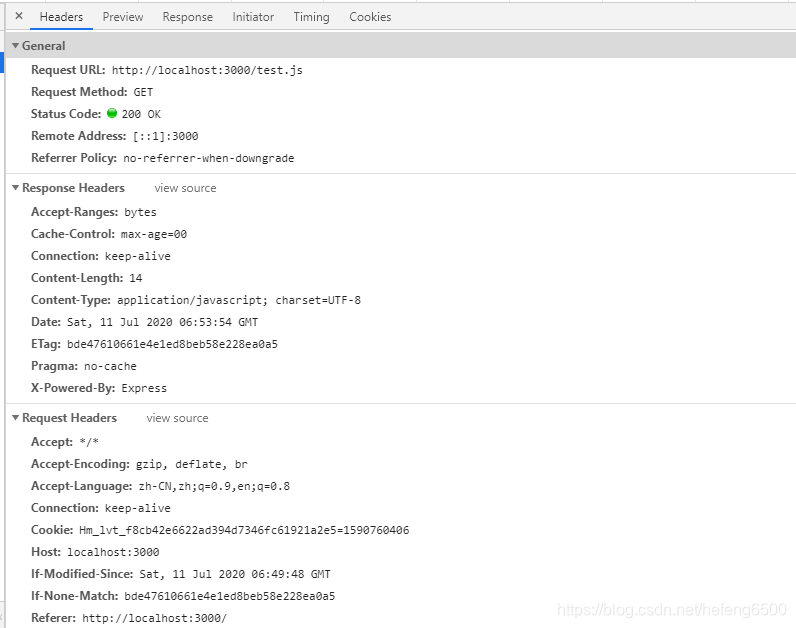Select the Request Method value GET
The height and width of the screenshot is (628, 796).
143,92
